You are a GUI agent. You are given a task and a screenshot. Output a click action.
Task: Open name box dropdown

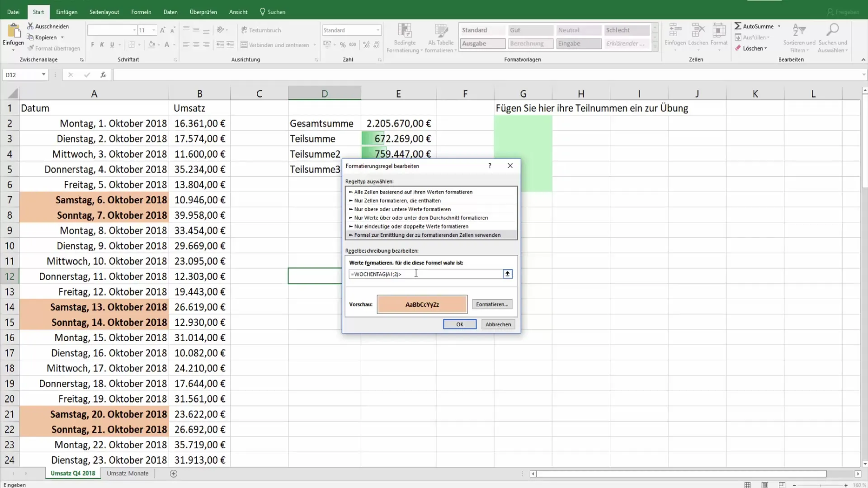44,75
